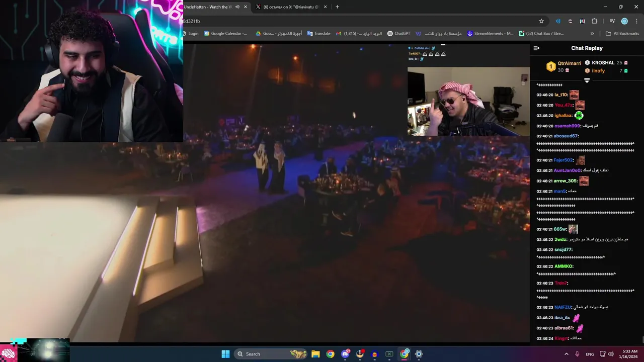This screenshot has height=362, width=644.
Task: Click username osamah999 in chat
Action: coord(567,126)
